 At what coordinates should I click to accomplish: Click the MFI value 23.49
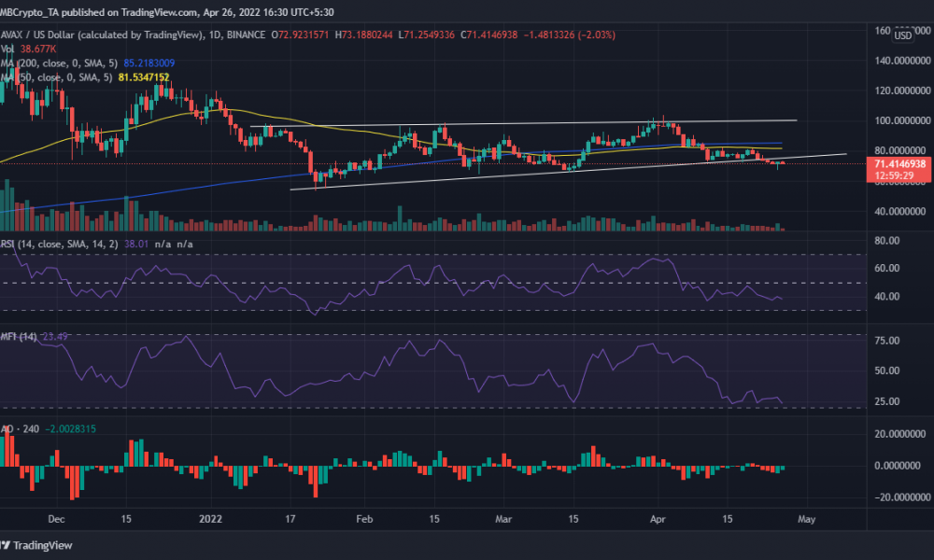[x=55, y=337]
